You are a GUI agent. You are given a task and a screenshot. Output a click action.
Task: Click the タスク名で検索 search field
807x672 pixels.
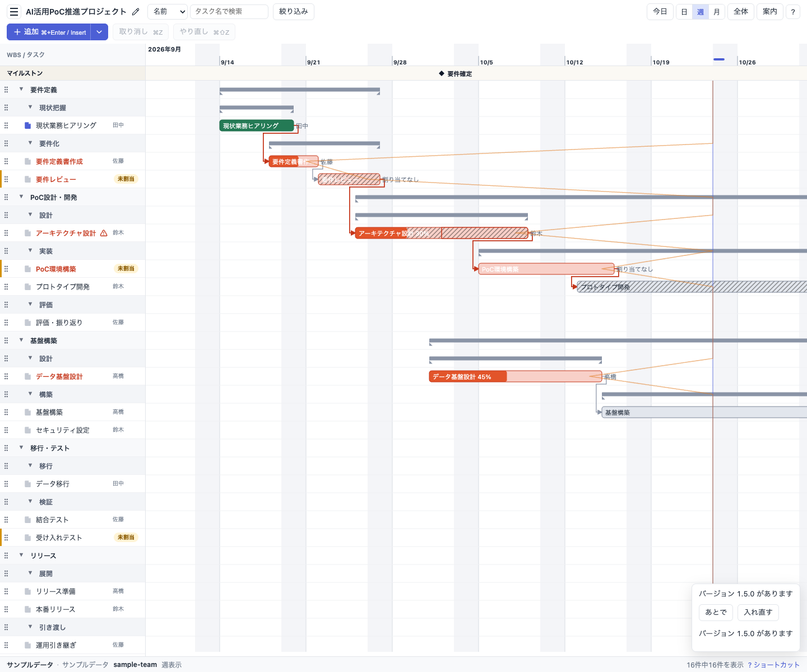point(229,12)
